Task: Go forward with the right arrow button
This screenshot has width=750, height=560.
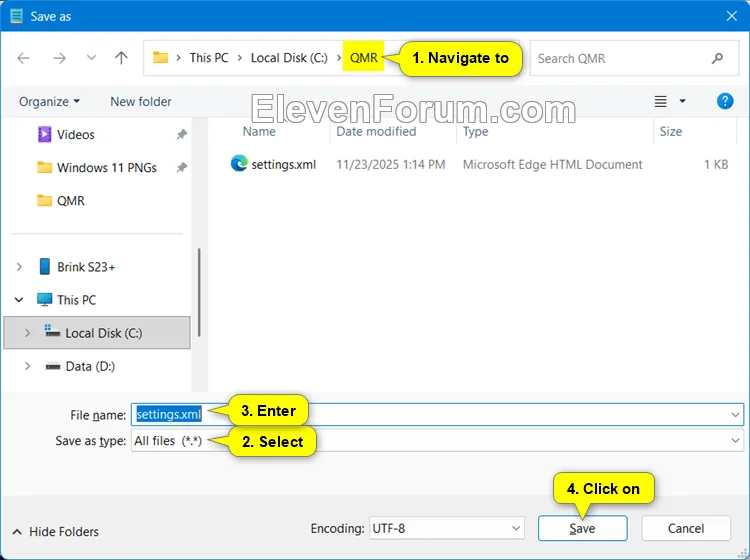Action: pos(59,58)
